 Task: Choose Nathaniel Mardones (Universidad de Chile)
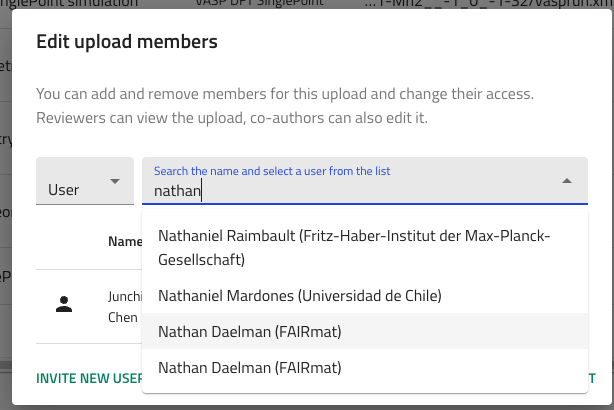(300, 296)
